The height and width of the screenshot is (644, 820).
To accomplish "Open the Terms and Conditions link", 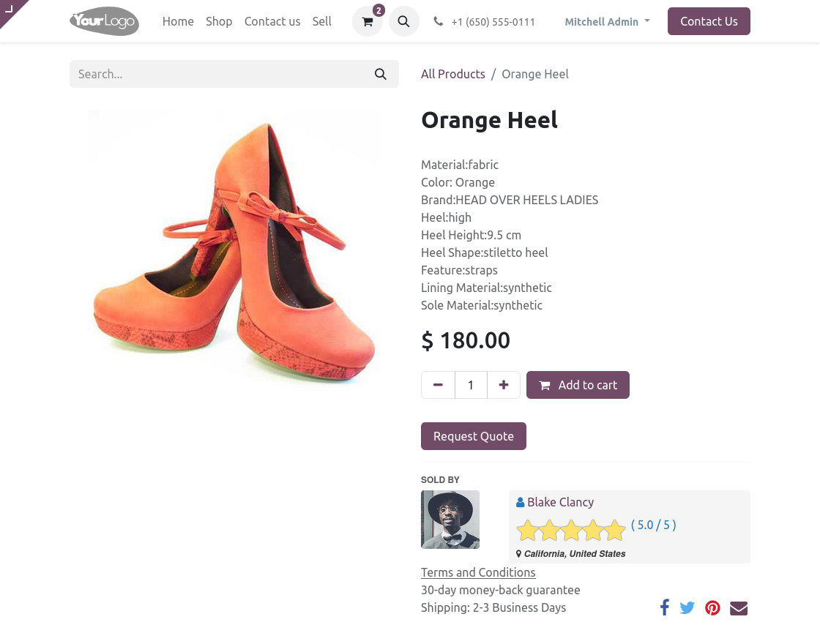I will coord(478,572).
